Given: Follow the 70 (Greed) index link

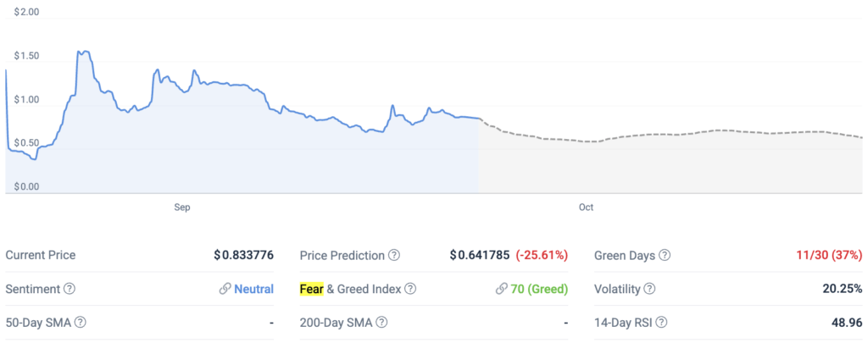Looking at the screenshot, I should pos(539,289).
